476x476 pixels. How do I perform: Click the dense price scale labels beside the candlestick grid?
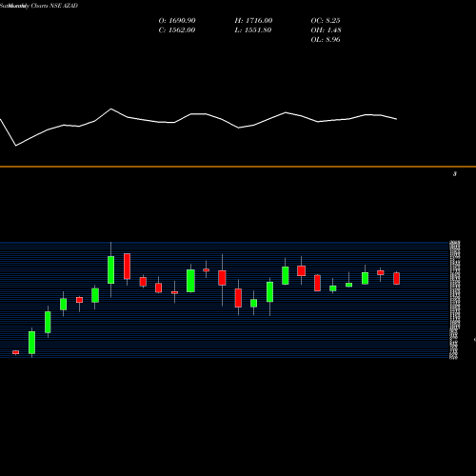point(454,300)
